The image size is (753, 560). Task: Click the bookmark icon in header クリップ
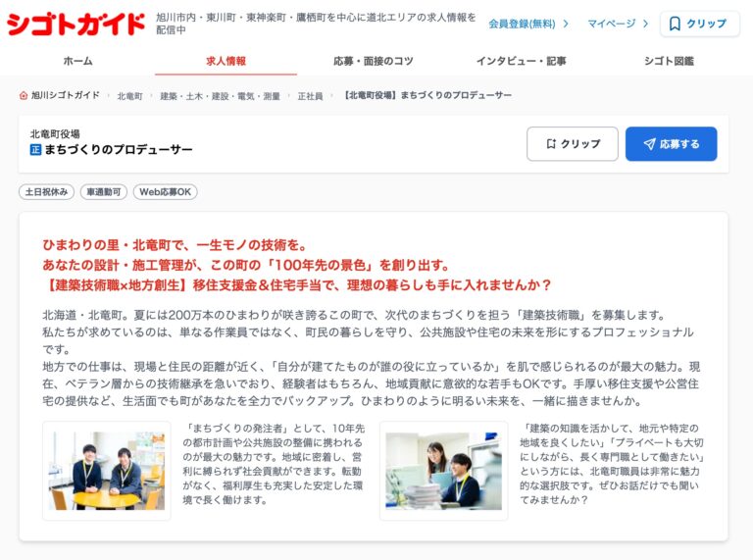tap(675, 24)
